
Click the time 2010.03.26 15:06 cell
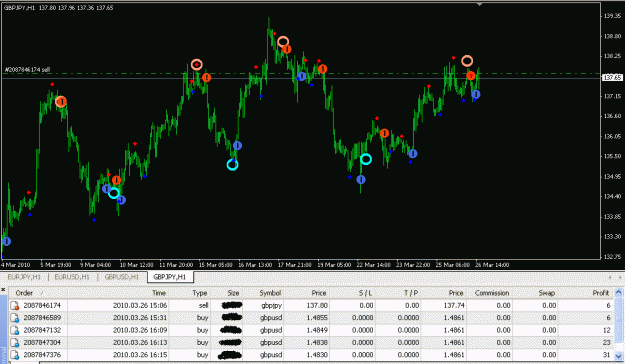[x=140, y=305]
